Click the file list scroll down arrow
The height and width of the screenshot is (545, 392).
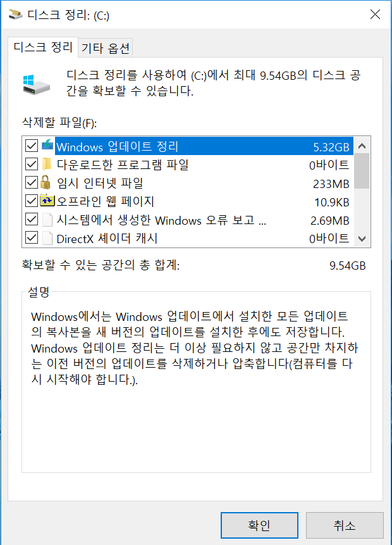pos(362,239)
